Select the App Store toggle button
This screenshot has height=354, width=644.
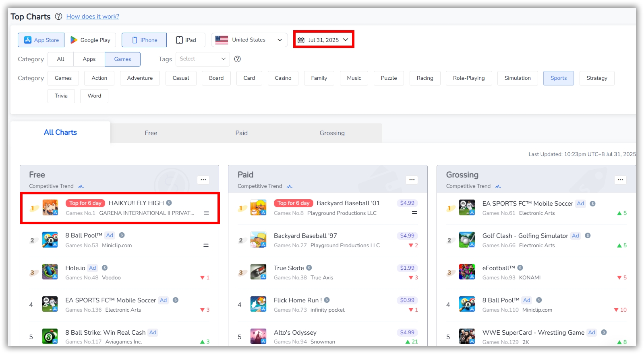41,40
